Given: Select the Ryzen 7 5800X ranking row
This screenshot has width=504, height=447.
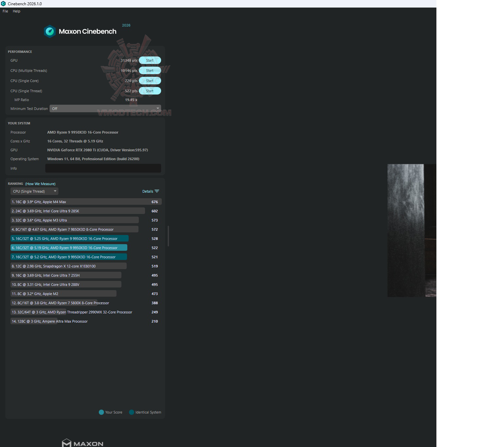Looking at the screenshot, I should pyautogui.click(x=86, y=303).
